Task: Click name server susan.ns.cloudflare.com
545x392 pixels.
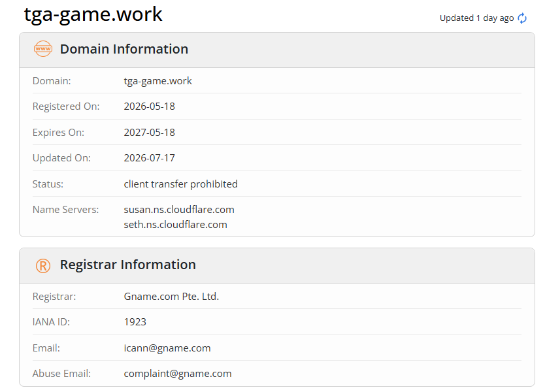Action: [x=179, y=210]
